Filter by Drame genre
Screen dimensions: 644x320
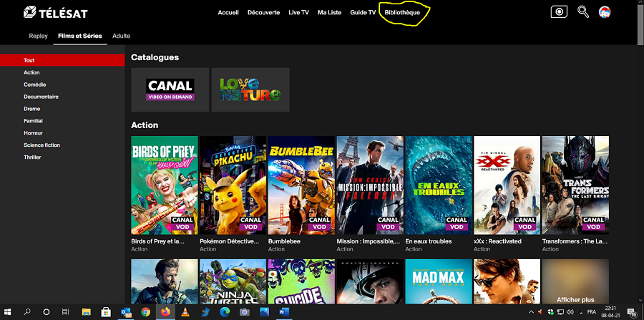32,109
